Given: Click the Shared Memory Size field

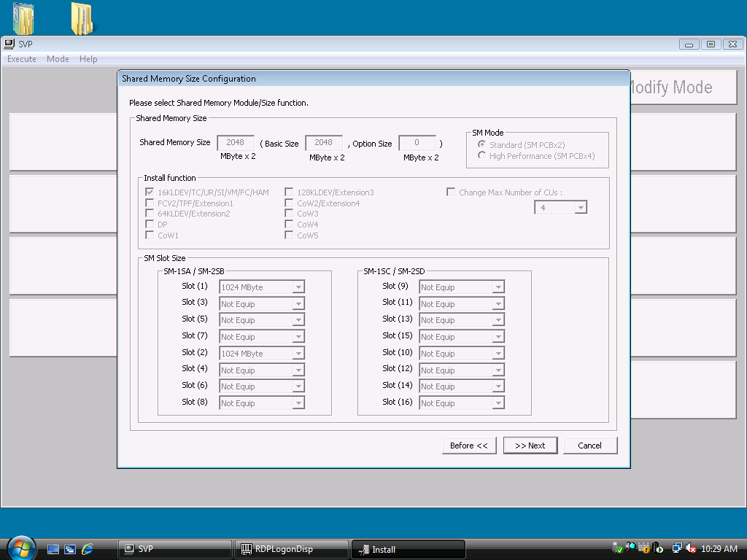Looking at the screenshot, I should click(236, 143).
